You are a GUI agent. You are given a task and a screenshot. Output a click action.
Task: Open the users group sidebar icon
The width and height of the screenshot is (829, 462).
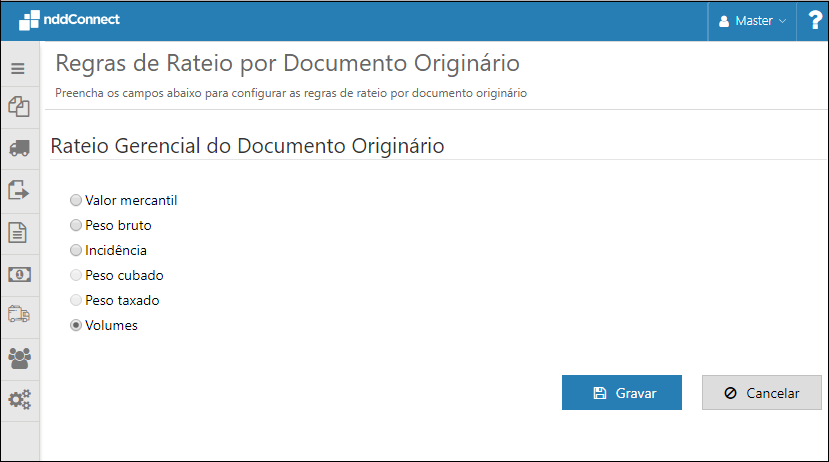[20, 358]
